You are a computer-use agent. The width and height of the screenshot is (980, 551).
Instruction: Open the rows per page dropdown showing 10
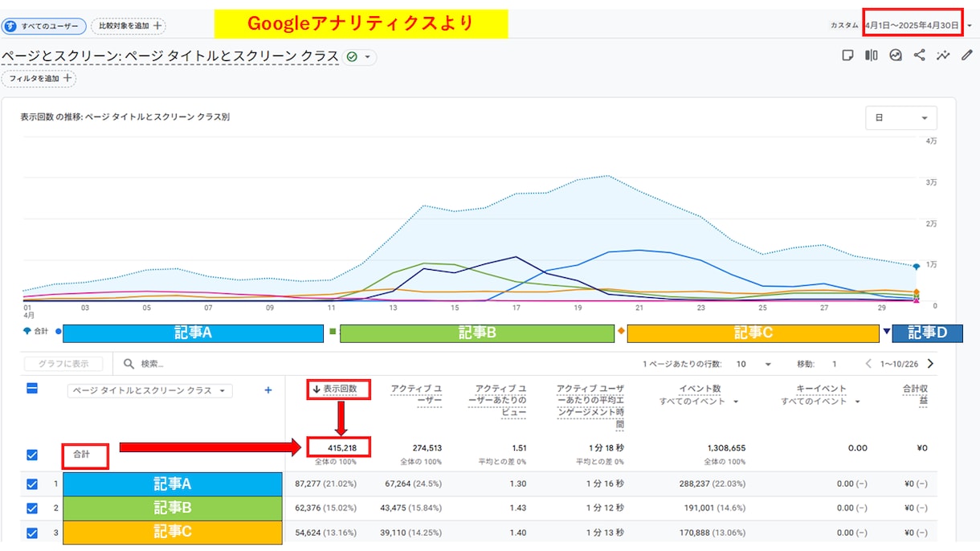tap(753, 364)
